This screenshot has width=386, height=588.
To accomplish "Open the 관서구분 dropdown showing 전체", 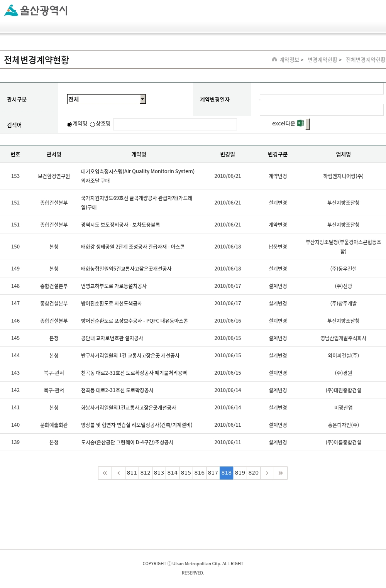I will [106, 99].
